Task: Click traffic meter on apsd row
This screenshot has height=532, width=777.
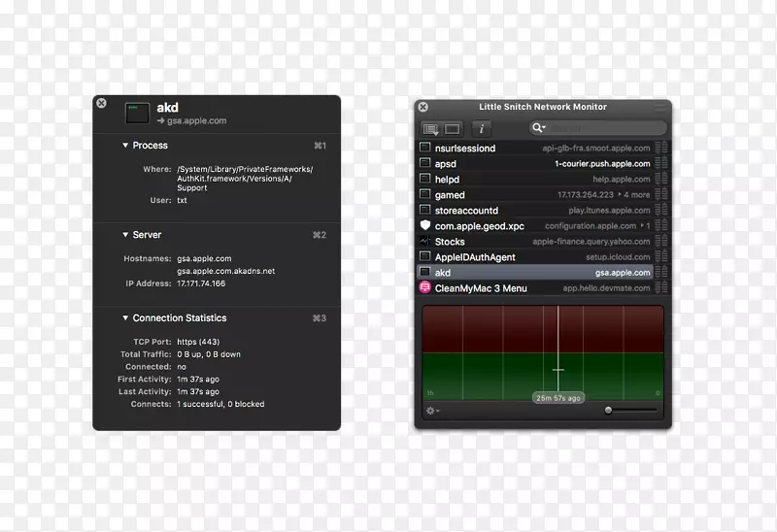Action: point(661,163)
